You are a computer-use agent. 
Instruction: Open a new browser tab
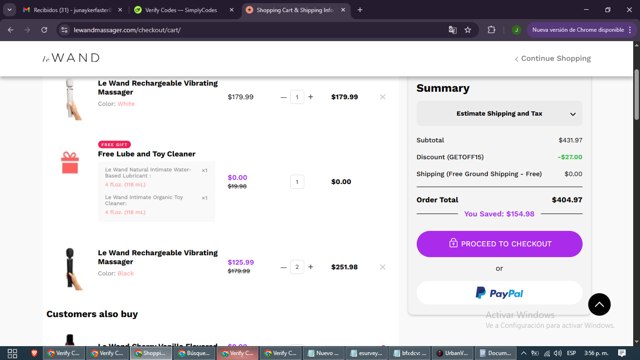(x=360, y=10)
